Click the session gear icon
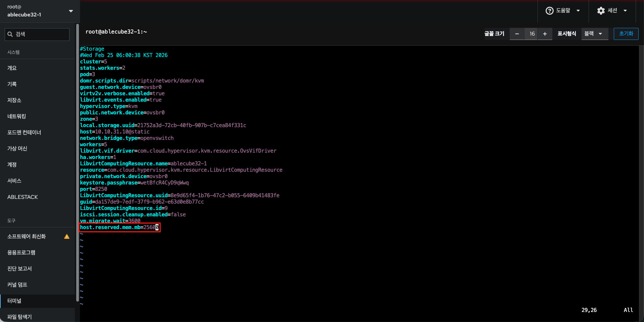 [x=601, y=11]
